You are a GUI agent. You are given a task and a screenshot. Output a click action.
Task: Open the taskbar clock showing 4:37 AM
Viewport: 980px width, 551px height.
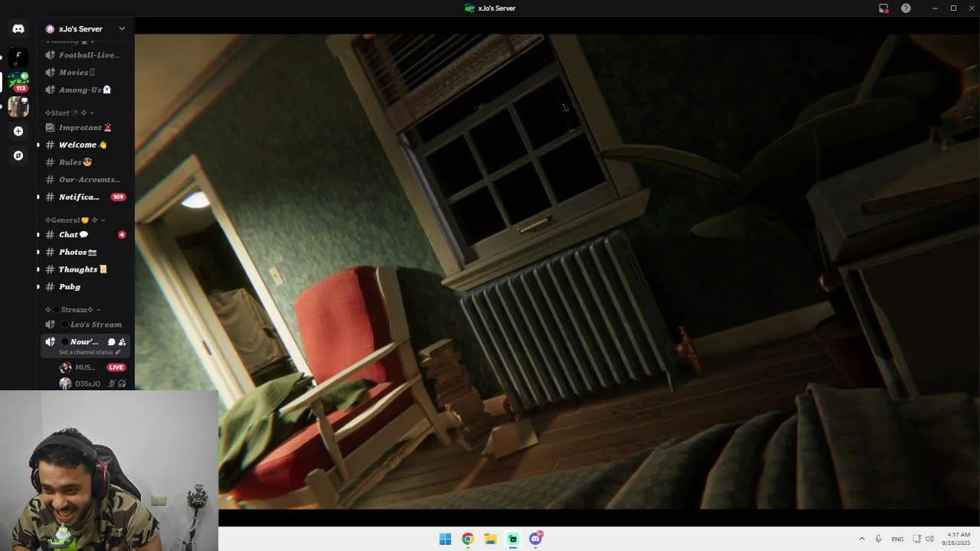coord(957,539)
